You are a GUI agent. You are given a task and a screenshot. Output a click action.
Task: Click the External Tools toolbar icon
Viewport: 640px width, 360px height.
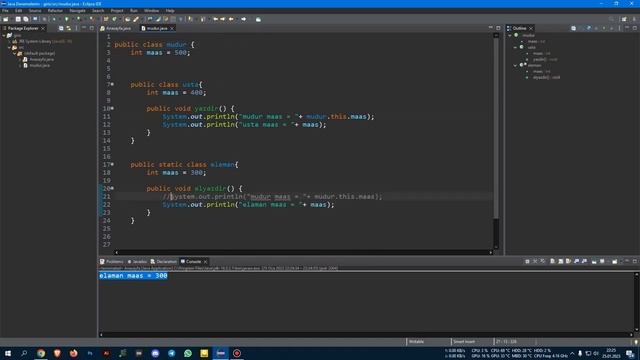92,19
